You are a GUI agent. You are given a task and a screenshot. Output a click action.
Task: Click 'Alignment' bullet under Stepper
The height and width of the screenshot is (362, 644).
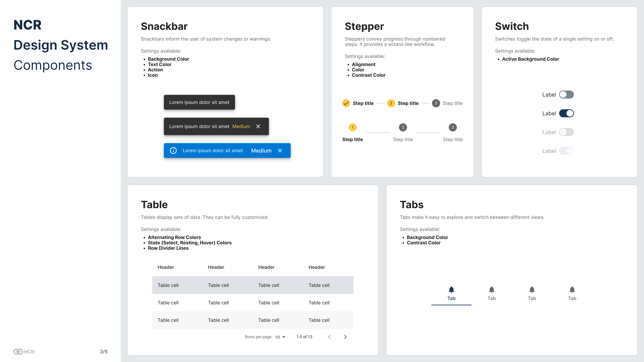point(363,64)
